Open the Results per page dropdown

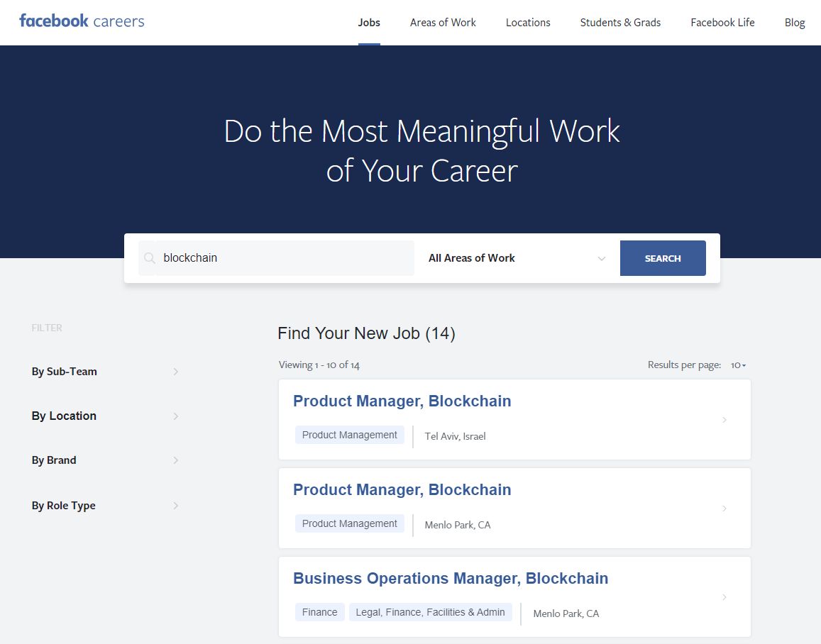point(737,365)
